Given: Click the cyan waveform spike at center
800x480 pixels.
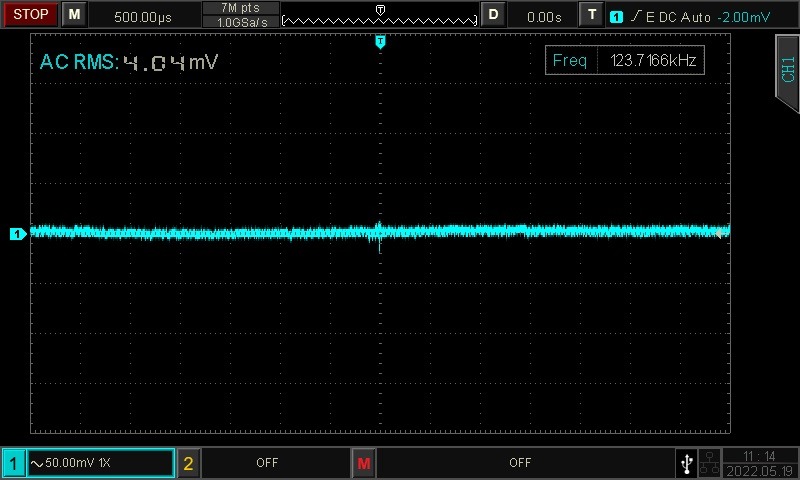Looking at the screenshot, I should click(x=379, y=237).
